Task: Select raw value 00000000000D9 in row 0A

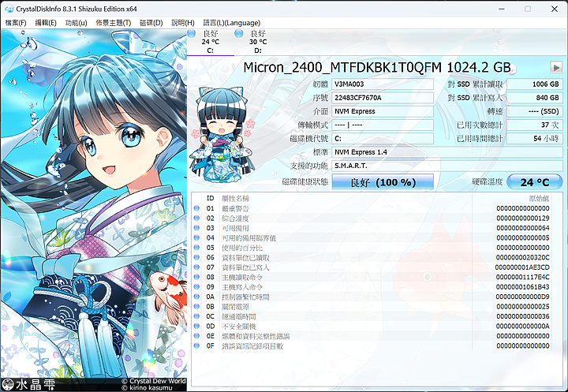Action: click(x=523, y=297)
